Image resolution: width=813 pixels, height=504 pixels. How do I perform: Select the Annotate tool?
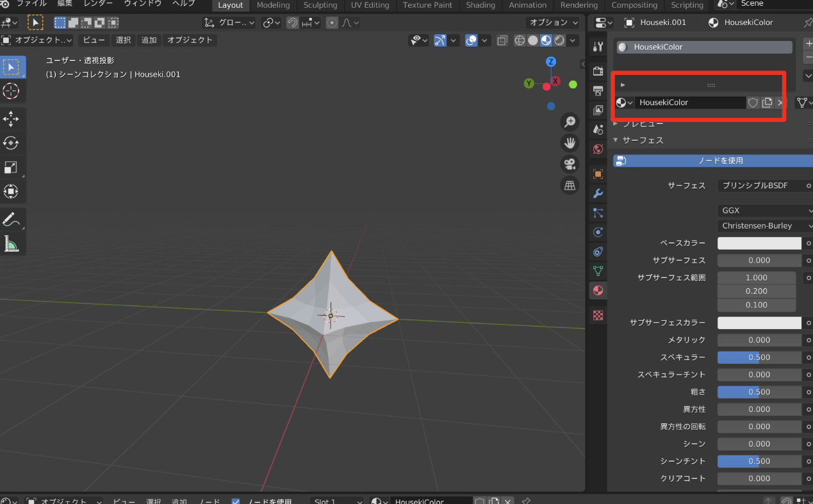pyautogui.click(x=12, y=220)
